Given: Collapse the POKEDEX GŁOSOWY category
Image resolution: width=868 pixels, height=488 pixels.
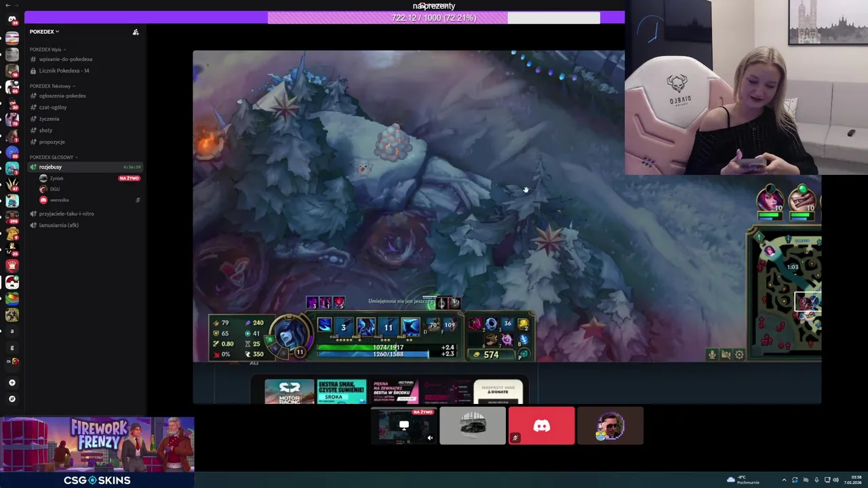Looking at the screenshot, I should (54, 157).
